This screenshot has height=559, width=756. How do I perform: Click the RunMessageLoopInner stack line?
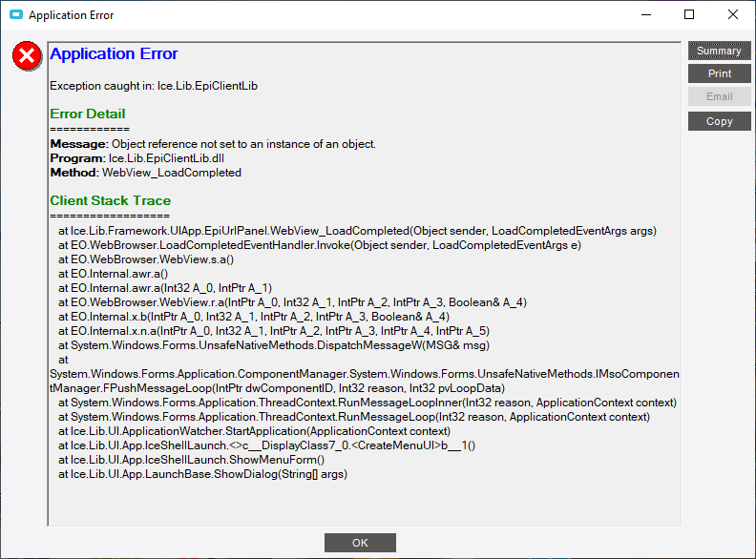tap(367, 403)
